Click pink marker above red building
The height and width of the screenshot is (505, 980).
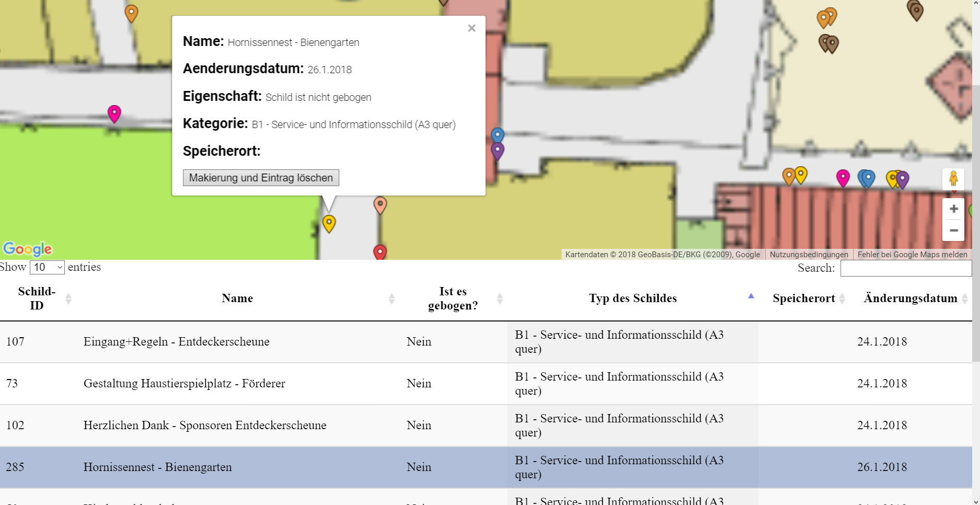pos(843,178)
